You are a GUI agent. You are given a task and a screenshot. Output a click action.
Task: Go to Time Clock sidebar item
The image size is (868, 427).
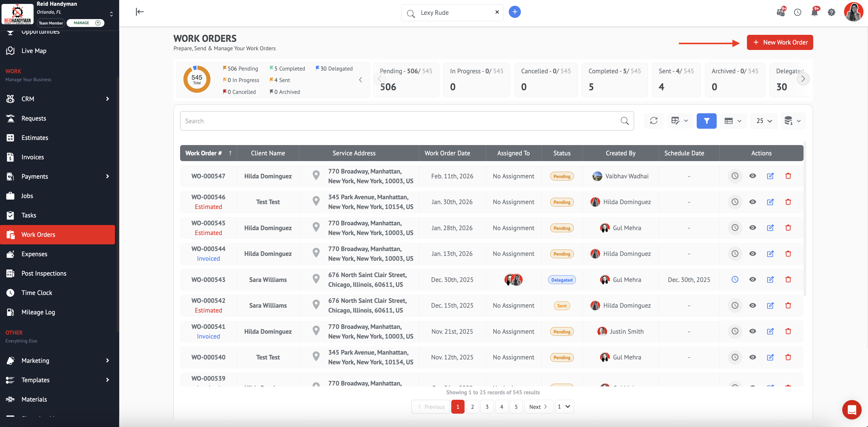(37, 293)
